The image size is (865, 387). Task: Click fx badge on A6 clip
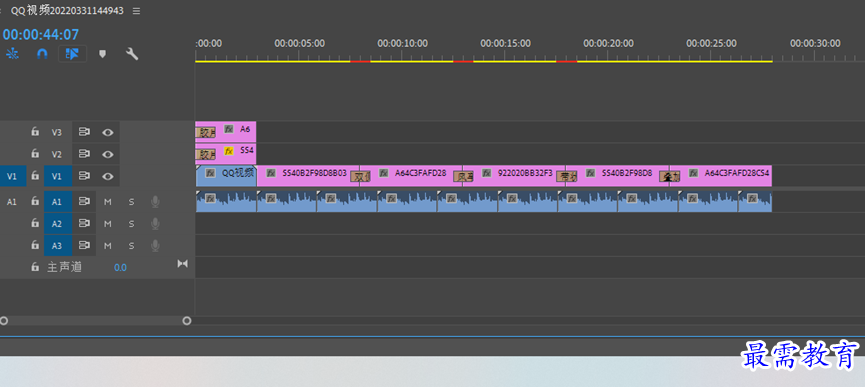click(x=229, y=128)
